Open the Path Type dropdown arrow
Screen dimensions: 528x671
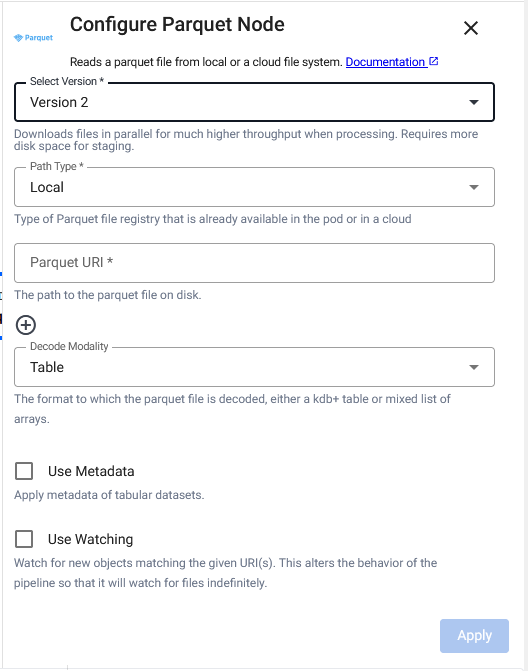474,187
